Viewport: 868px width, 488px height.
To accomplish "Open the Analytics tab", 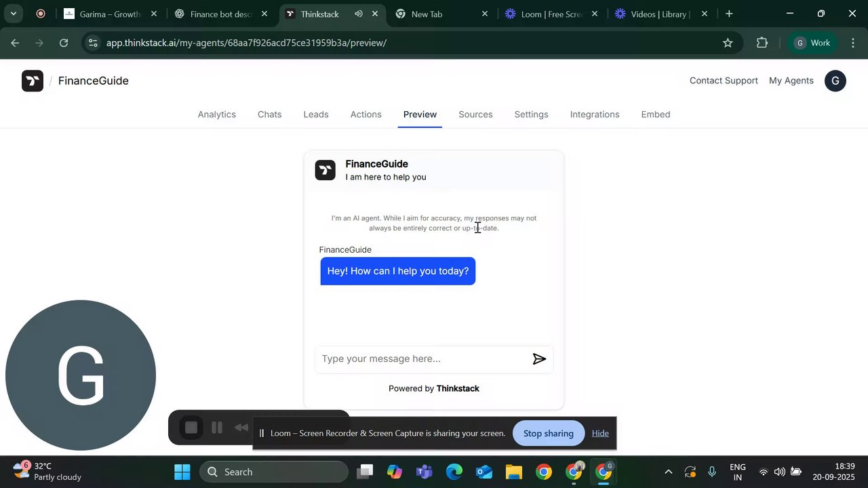I will click(x=217, y=115).
